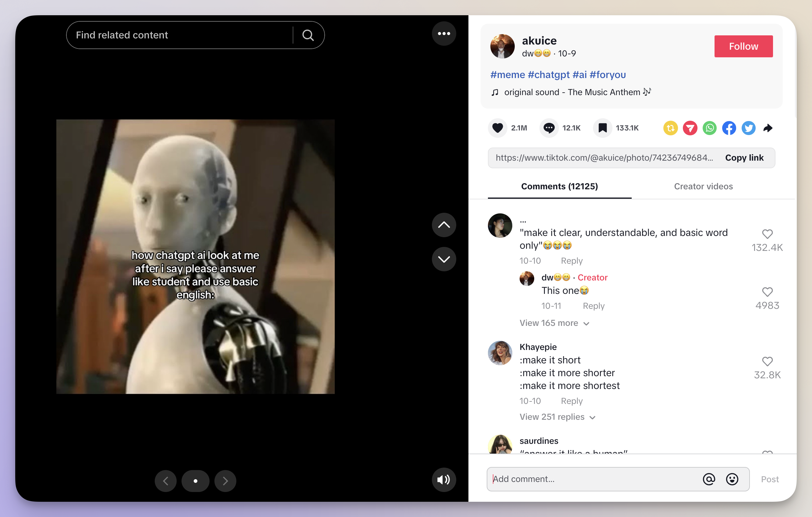Open akuice profile avatar

click(502, 46)
